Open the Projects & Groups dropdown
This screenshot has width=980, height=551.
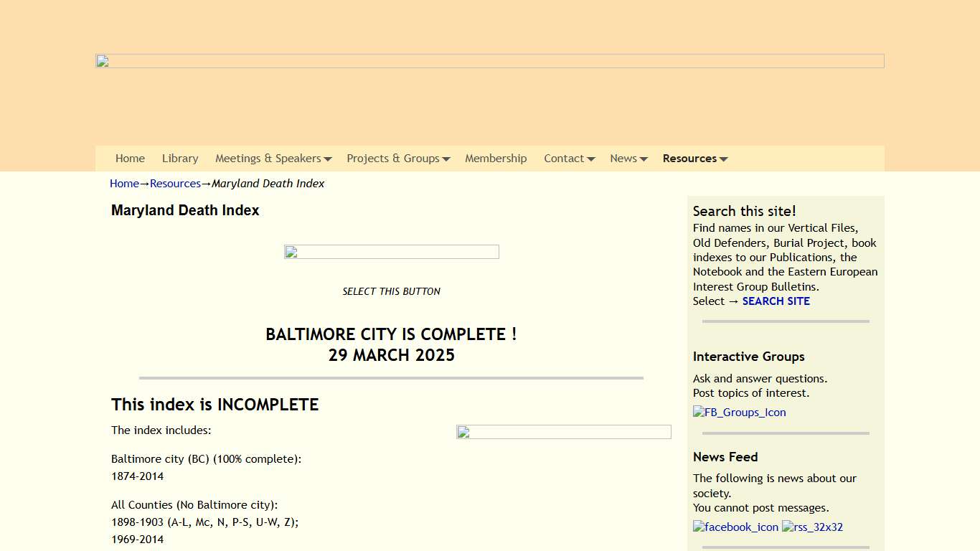[398, 158]
